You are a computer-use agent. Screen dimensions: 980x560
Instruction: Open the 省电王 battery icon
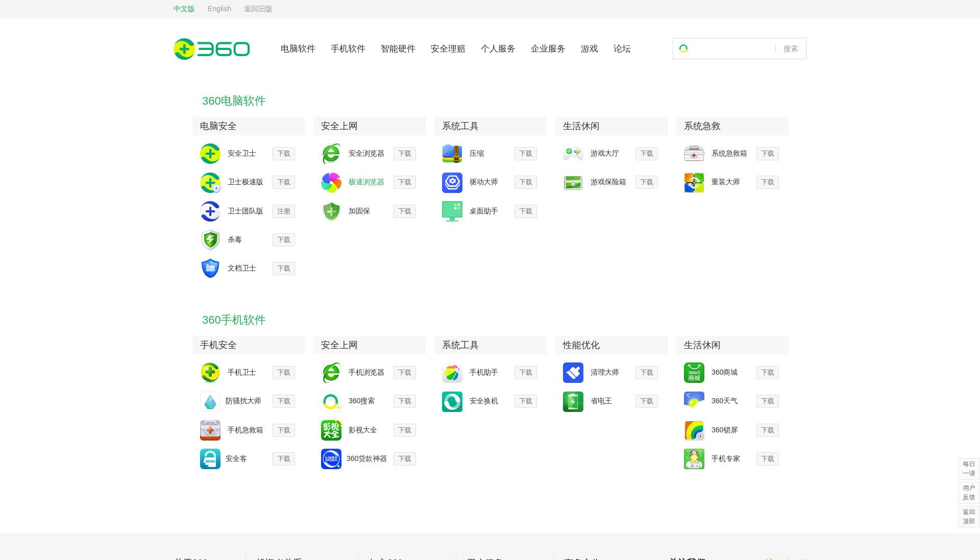tap(573, 401)
